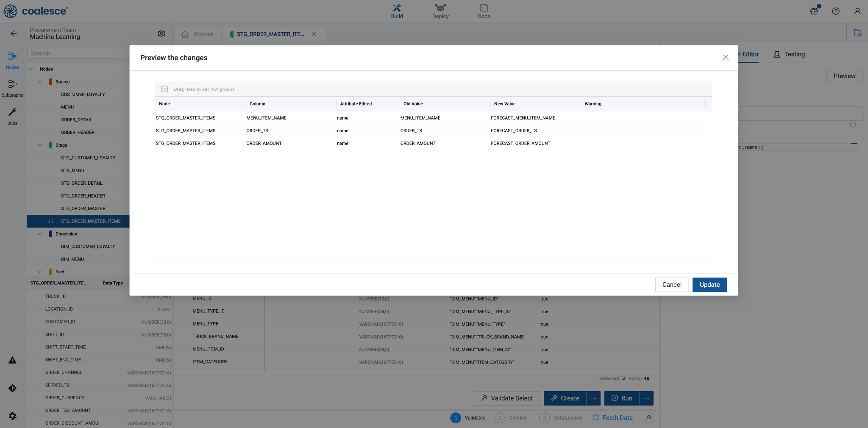Open the problems warning triangle icon
This screenshot has width=868, height=428.
[x=12, y=360]
